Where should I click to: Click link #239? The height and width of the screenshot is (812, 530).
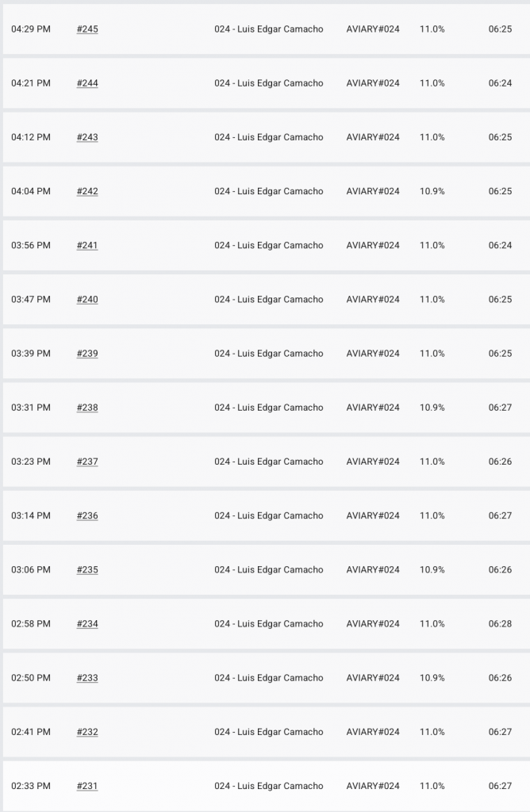pos(87,353)
